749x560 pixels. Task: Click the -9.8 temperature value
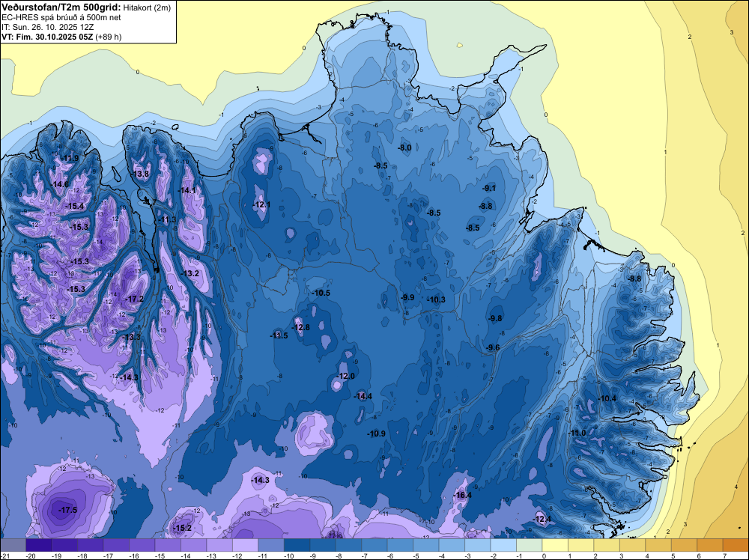coord(495,318)
